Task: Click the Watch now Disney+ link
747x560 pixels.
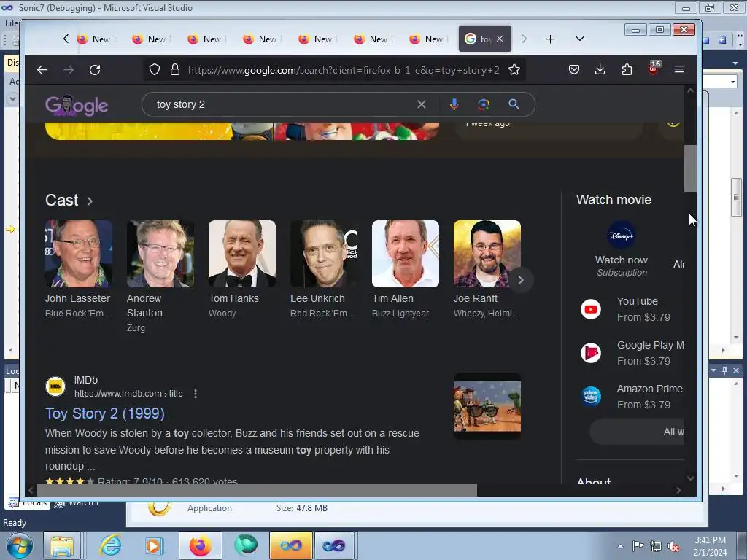Action: pyautogui.click(x=622, y=260)
